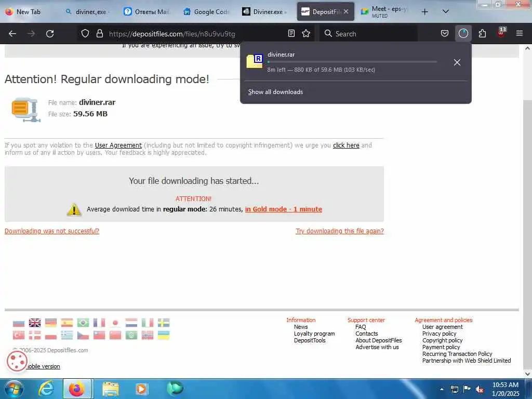
Task: Follow the 'click here' violation link
Action: 346,145
